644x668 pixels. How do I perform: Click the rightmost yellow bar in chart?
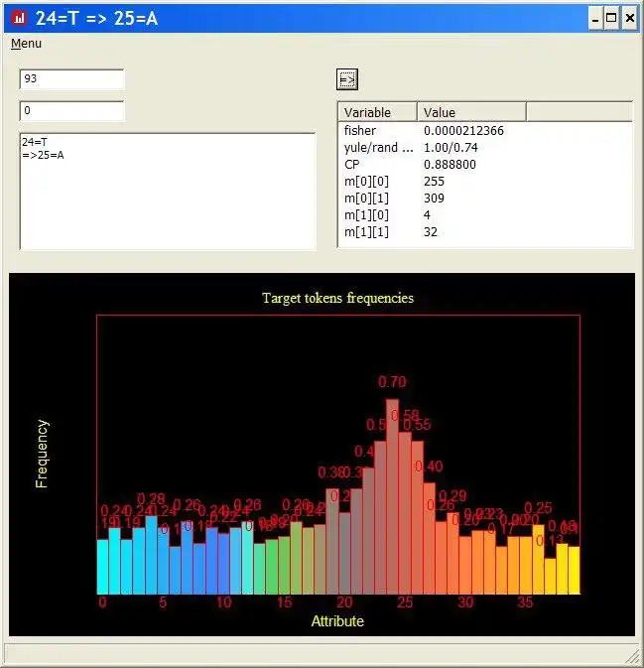(x=574, y=571)
